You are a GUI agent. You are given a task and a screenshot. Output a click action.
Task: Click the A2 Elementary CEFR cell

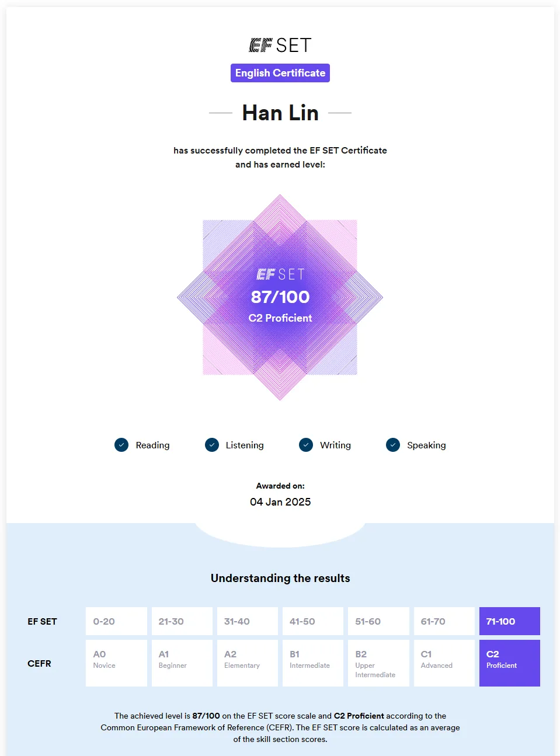[247, 663]
